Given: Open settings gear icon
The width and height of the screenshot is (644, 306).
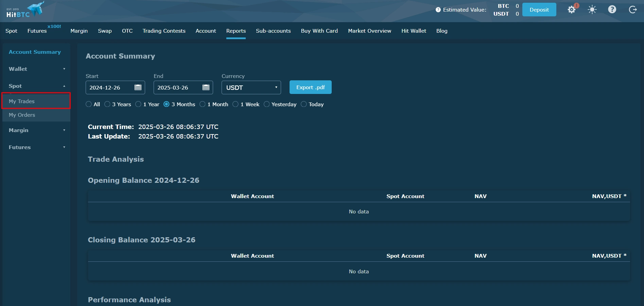Looking at the screenshot, I should pyautogui.click(x=572, y=10).
